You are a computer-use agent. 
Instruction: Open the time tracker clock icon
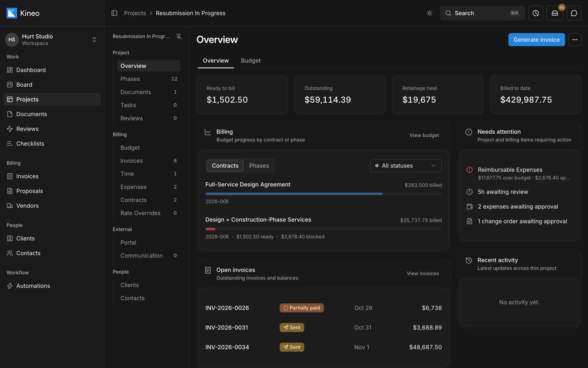click(x=536, y=13)
